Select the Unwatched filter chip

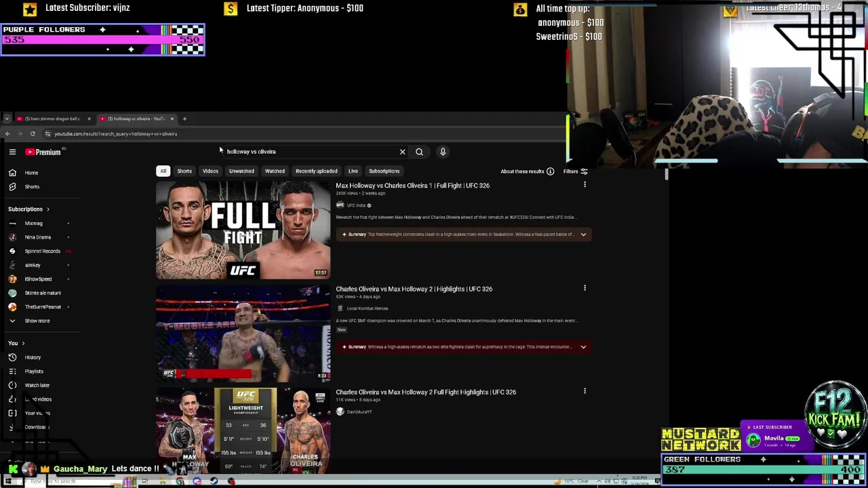point(241,171)
